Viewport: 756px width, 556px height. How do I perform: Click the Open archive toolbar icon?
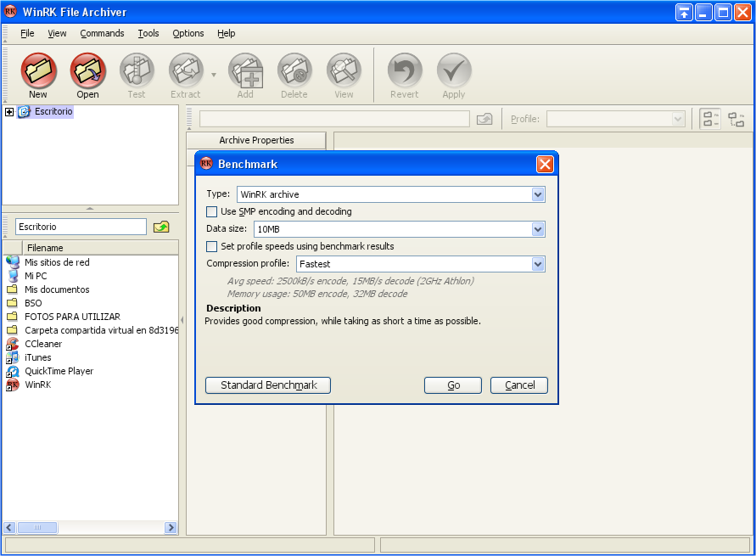[87, 71]
